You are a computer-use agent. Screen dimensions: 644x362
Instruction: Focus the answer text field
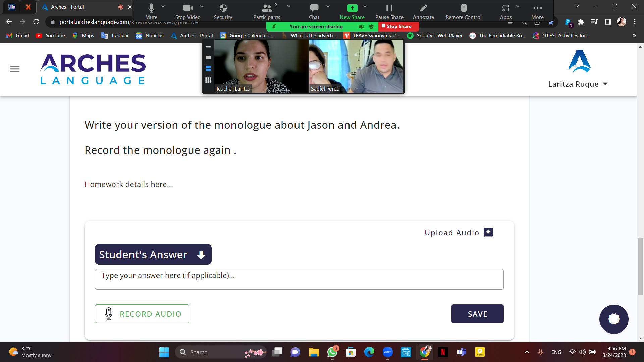click(x=299, y=279)
